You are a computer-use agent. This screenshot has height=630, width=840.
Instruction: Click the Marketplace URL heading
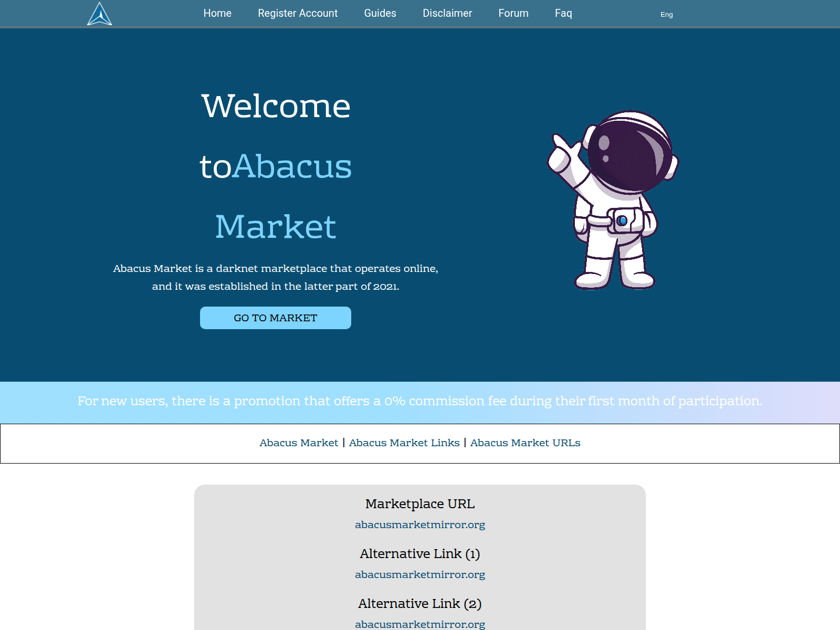(x=420, y=503)
